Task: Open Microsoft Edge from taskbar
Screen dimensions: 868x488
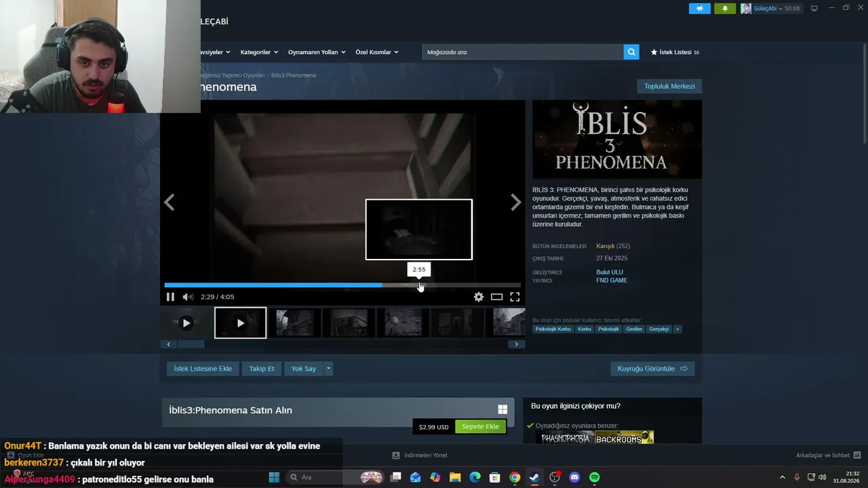Action: pos(475,477)
